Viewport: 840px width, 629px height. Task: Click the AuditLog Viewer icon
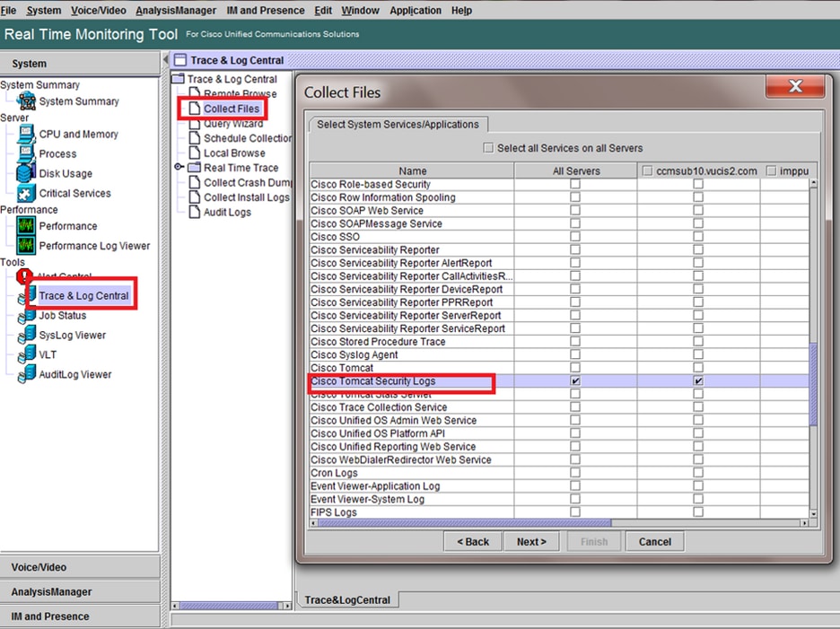tap(27, 375)
